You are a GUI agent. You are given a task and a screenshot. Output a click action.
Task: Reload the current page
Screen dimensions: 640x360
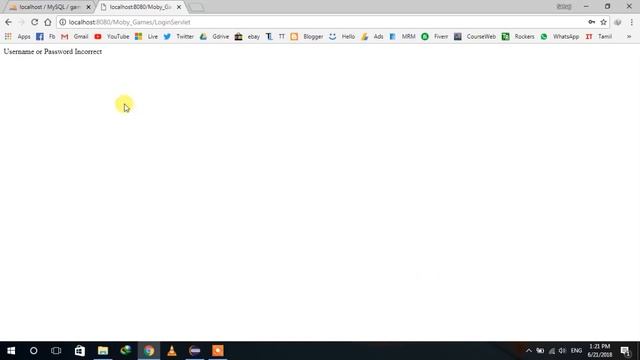35,22
